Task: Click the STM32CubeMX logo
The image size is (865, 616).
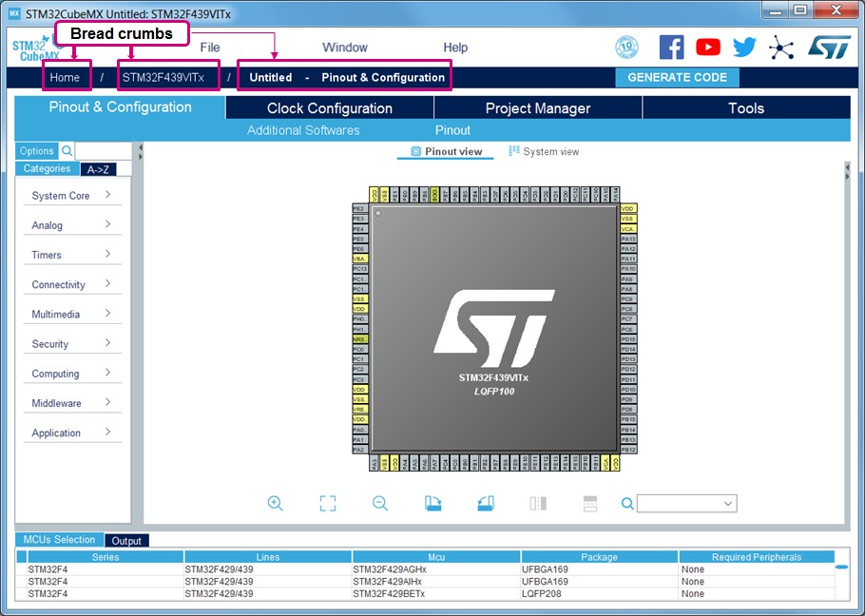Action: (x=36, y=48)
